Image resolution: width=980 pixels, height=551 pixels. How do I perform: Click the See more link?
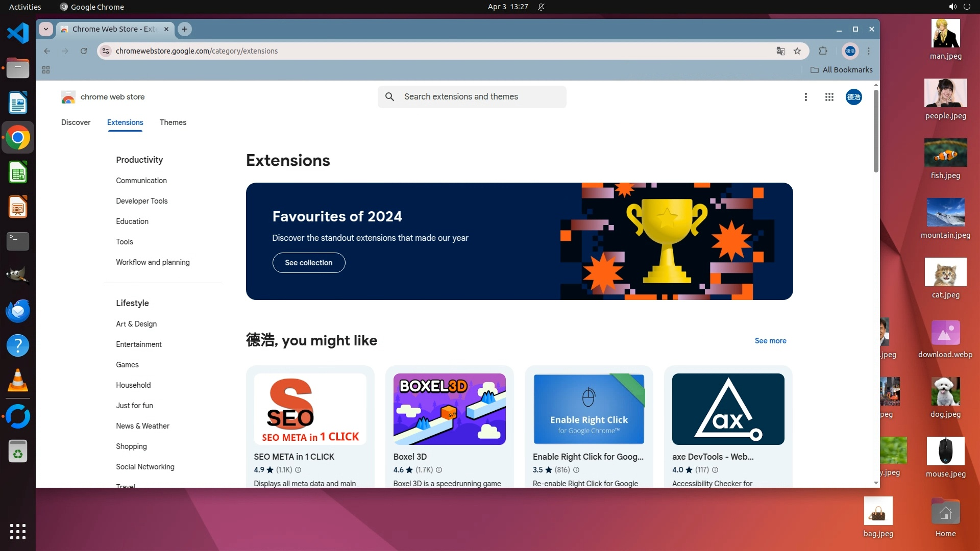[x=770, y=341]
